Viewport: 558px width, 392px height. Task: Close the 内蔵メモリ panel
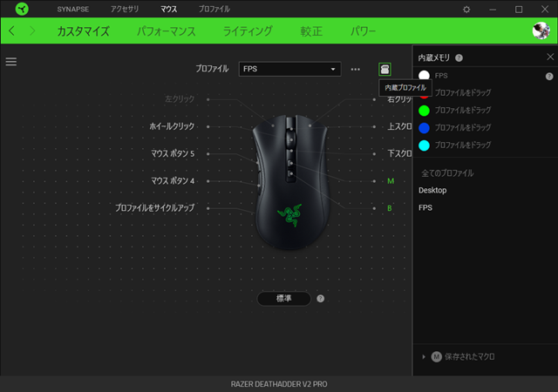[550, 57]
